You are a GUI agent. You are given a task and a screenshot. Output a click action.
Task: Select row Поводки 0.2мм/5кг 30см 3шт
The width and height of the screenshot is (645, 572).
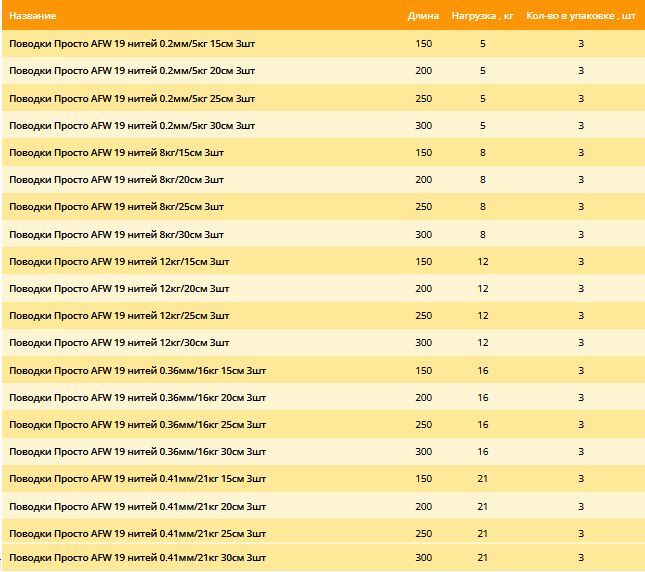pos(323,125)
